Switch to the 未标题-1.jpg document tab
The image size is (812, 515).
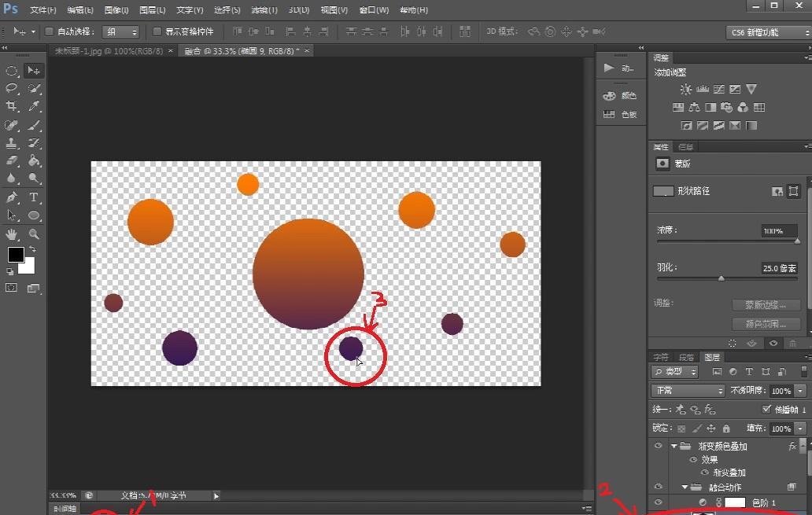(109, 50)
